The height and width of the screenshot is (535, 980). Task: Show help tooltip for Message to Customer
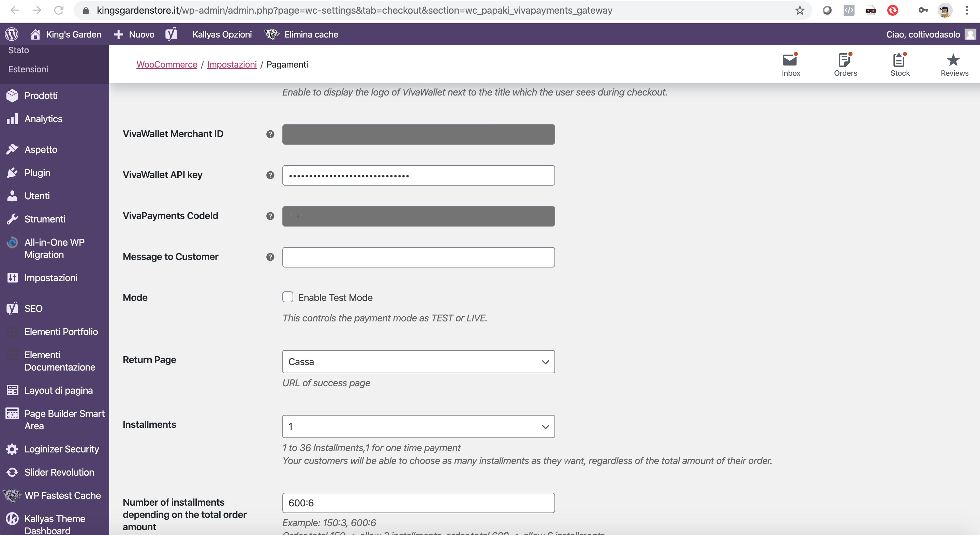270,257
